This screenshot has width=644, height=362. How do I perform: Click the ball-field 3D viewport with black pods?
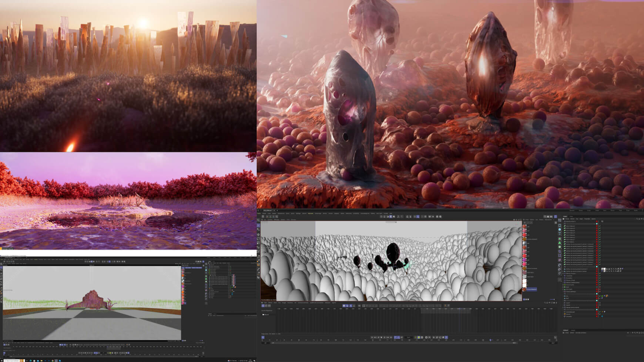(391, 261)
